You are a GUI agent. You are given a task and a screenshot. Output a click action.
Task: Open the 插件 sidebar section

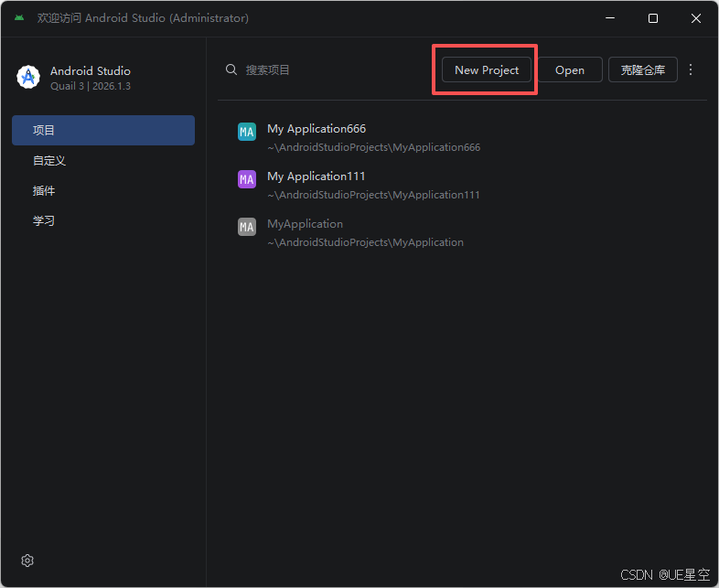coord(103,190)
